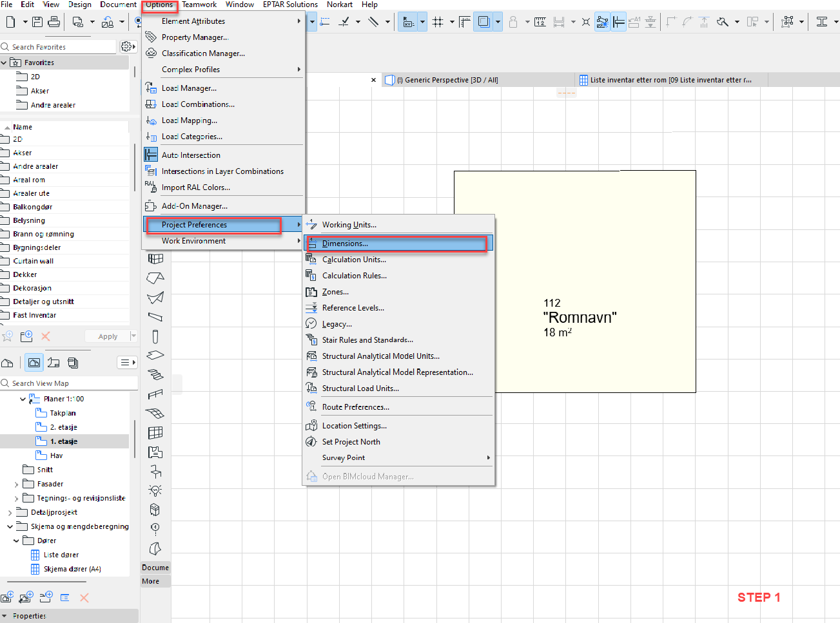Open the Teamwork menu
Screen dimensions: 840x623
coord(199,5)
